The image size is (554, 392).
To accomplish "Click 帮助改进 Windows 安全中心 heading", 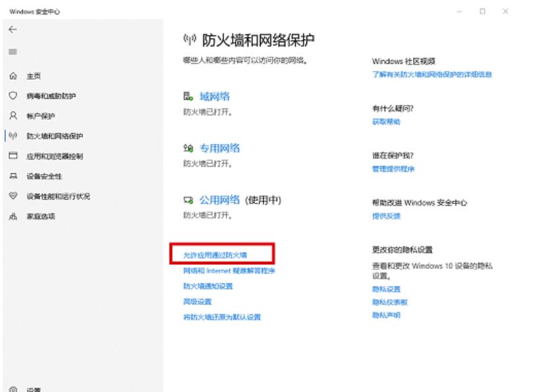I will [x=420, y=203].
